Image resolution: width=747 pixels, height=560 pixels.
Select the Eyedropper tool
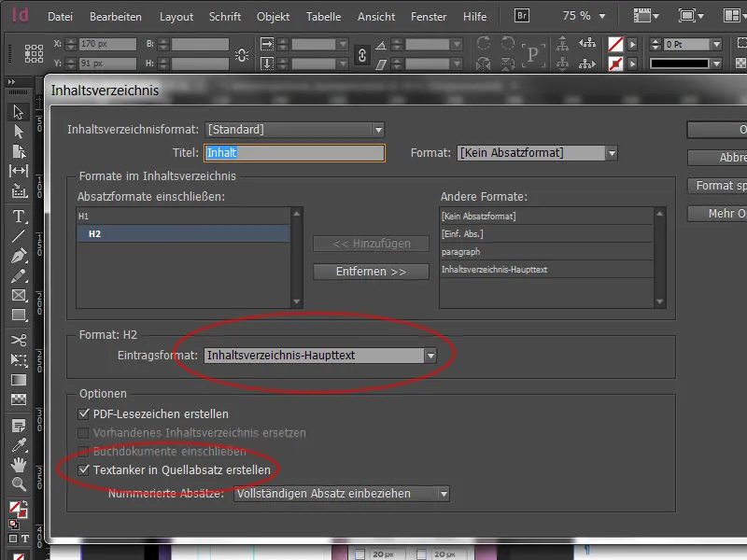tap(19, 445)
